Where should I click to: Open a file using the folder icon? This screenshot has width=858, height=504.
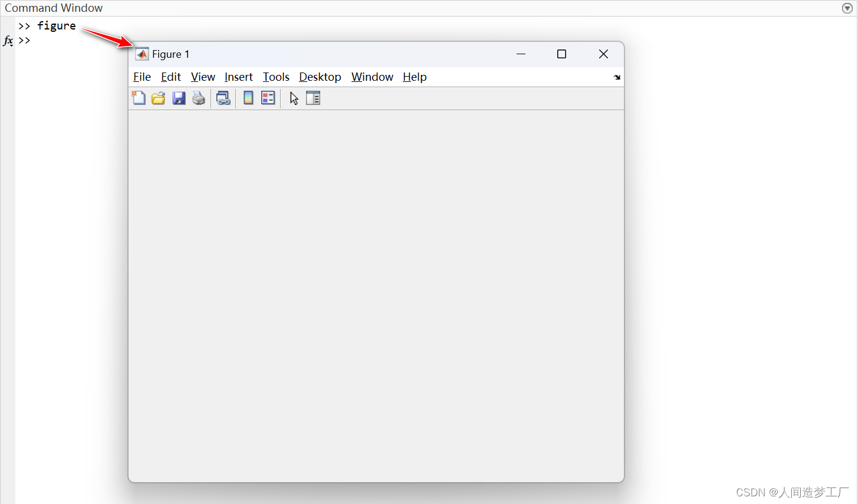pos(158,98)
